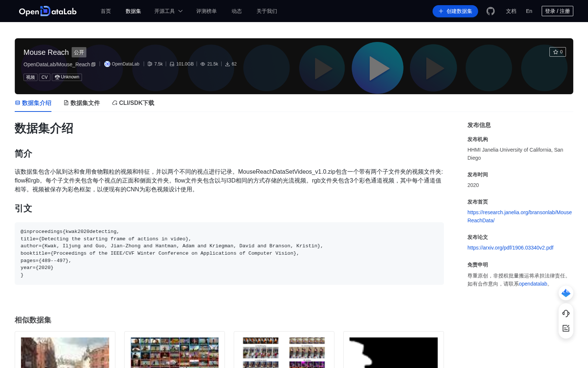Open the blue bird floating widget
This screenshot has height=368, width=588.
coord(566,293)
